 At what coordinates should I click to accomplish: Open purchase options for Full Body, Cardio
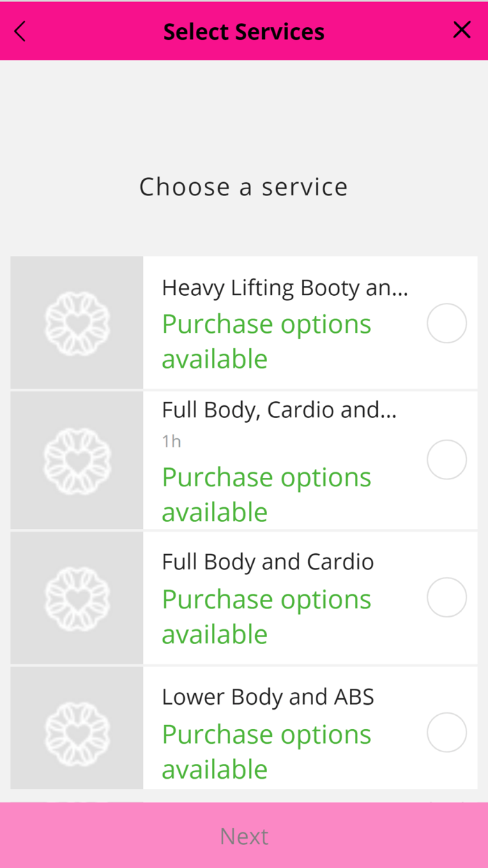(266, 494)
